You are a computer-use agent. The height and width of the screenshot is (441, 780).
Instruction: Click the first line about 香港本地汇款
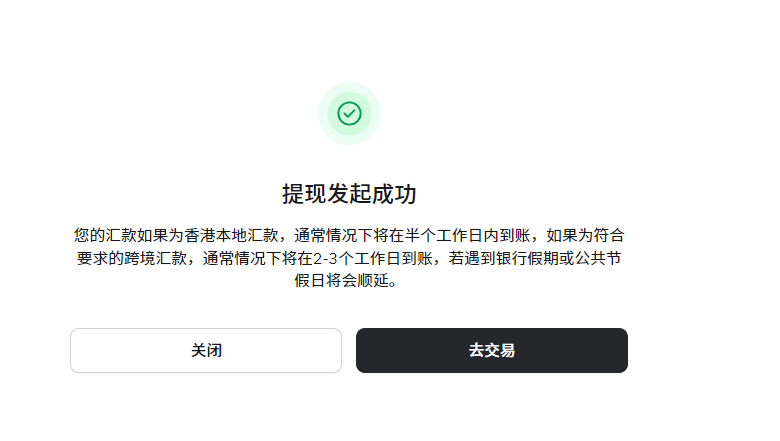click(x=349, y=235)
